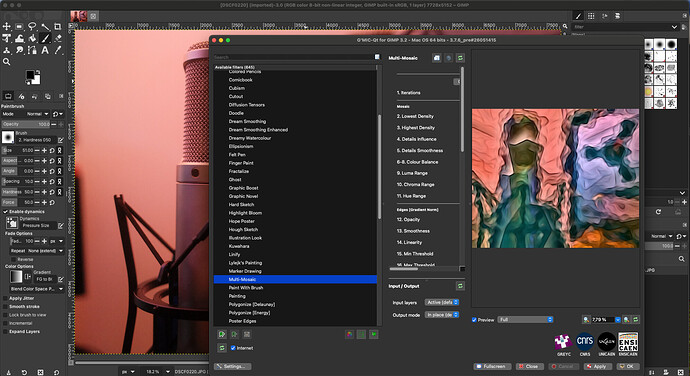Click the Opacity slider in Tool Options

point(26,125)
